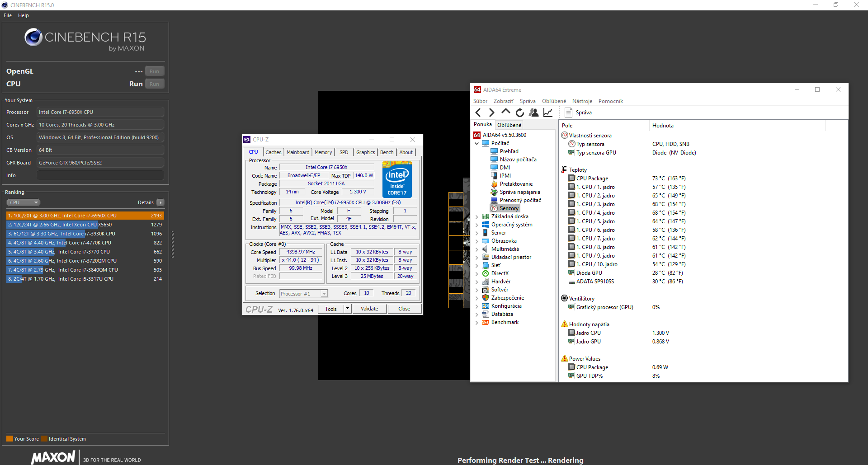Screen dimensions: 868x465
Task: Switch to the Mainboard tab in CPU-Z
Action: pyautogui.click(x=298, y=152)
